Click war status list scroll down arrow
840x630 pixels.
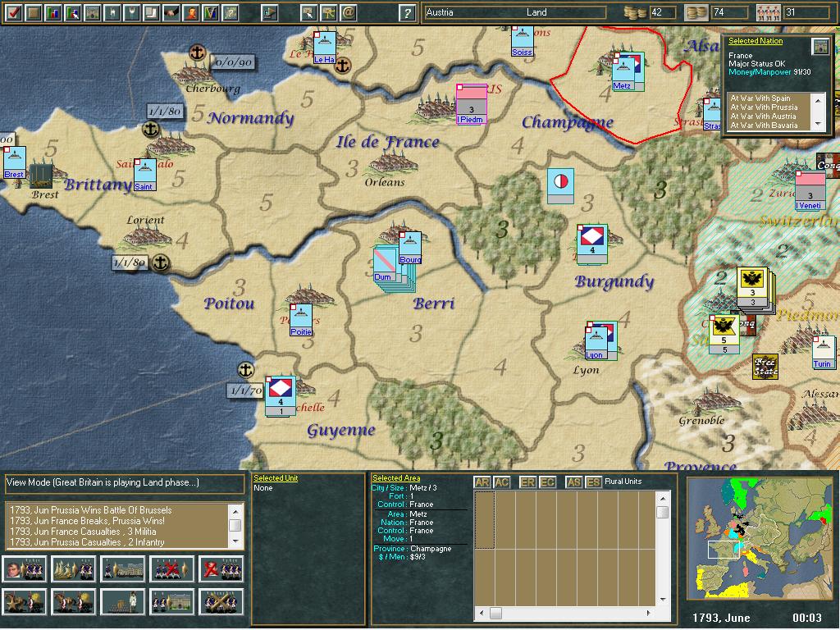point(818,125)
